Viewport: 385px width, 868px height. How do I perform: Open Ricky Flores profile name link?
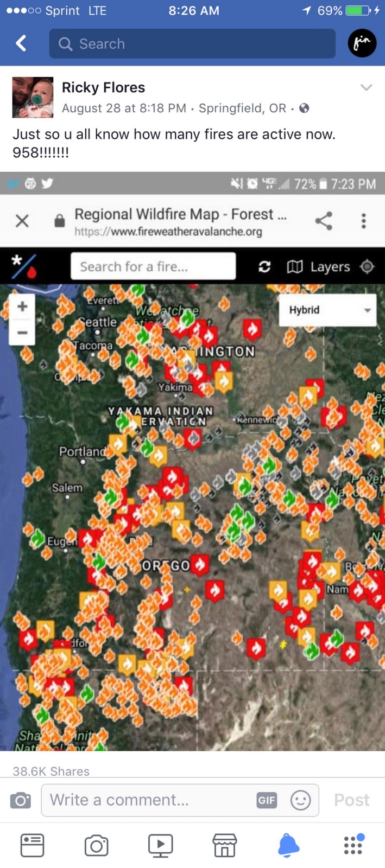(103, 87)
